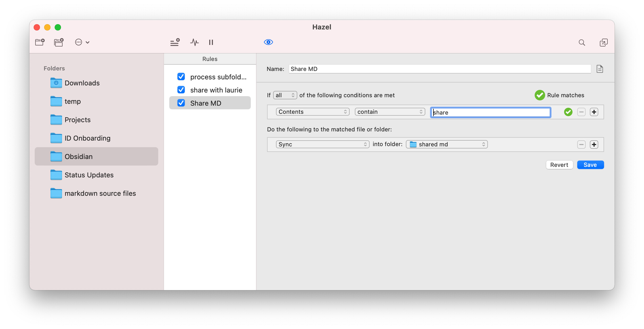Click the Revert button
This screenshot has width=644, height=329.
click(x=559, y=165)
